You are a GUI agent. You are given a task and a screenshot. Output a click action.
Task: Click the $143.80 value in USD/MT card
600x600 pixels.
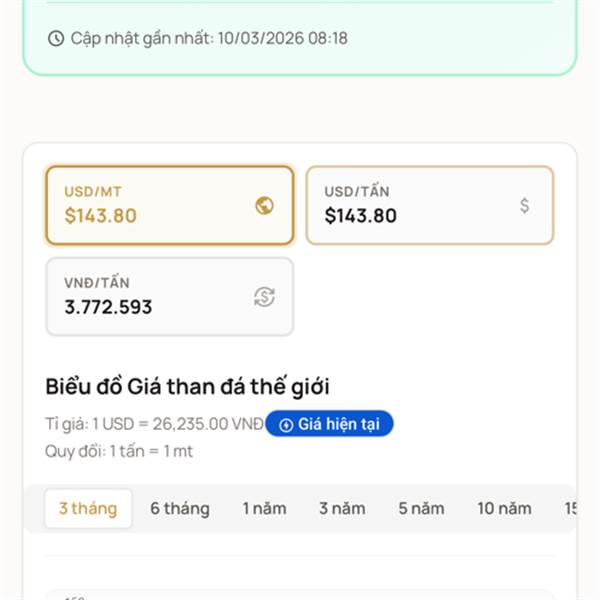pos(101,215)
